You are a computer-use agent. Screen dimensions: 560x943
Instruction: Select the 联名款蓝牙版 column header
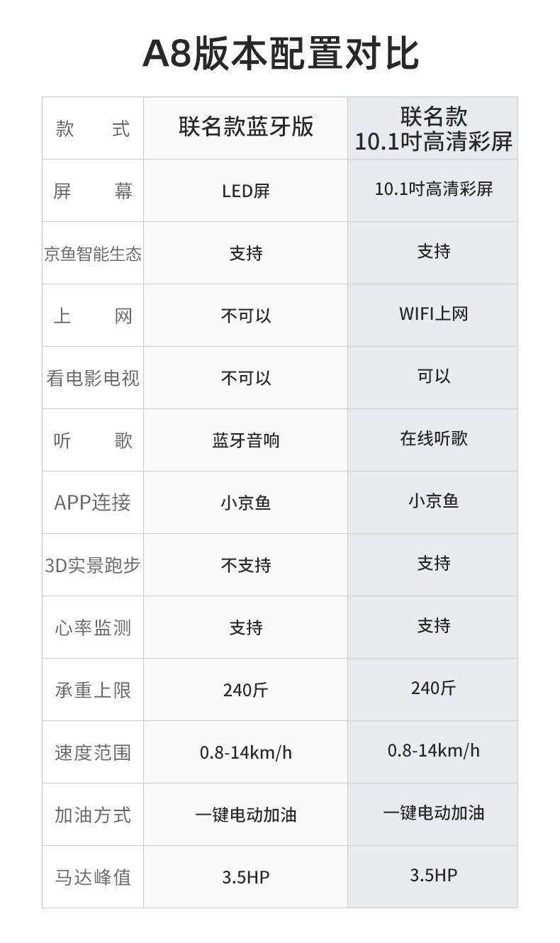coord(246,127)
